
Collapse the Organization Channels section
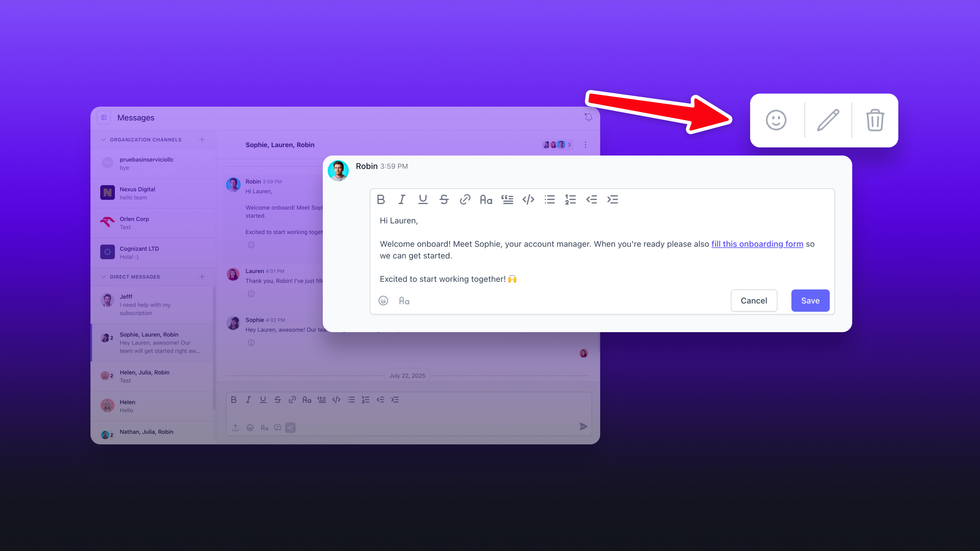(103, 140)
